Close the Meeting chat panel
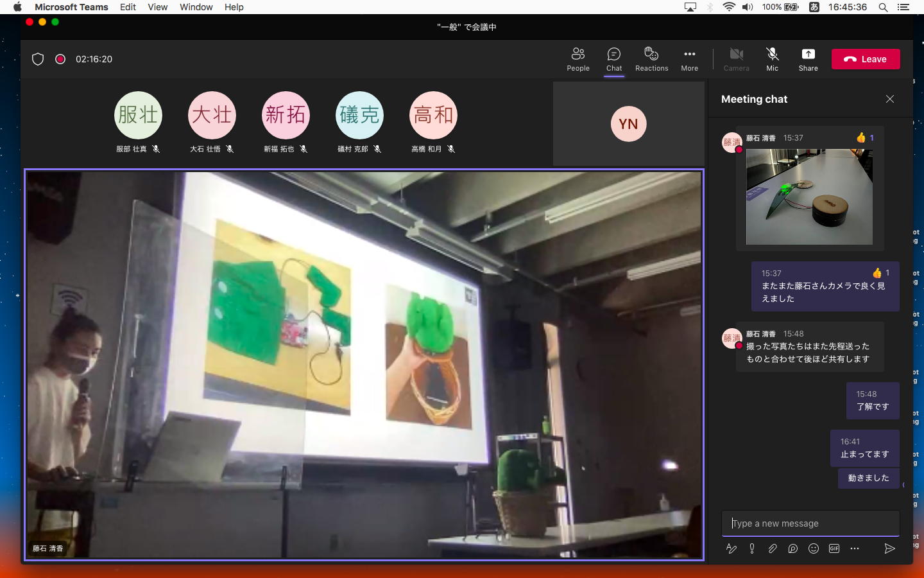The height and width of the screenshot is (578, 924). [890, 99]
